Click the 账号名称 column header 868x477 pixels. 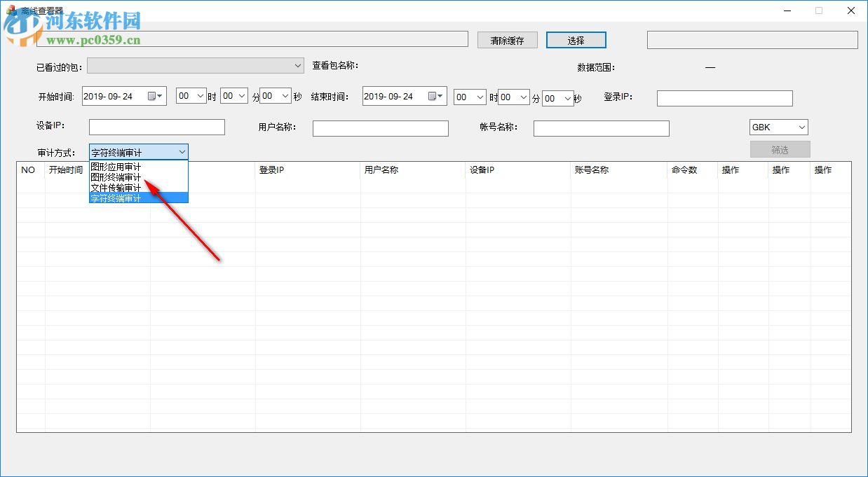coord(619,170)
